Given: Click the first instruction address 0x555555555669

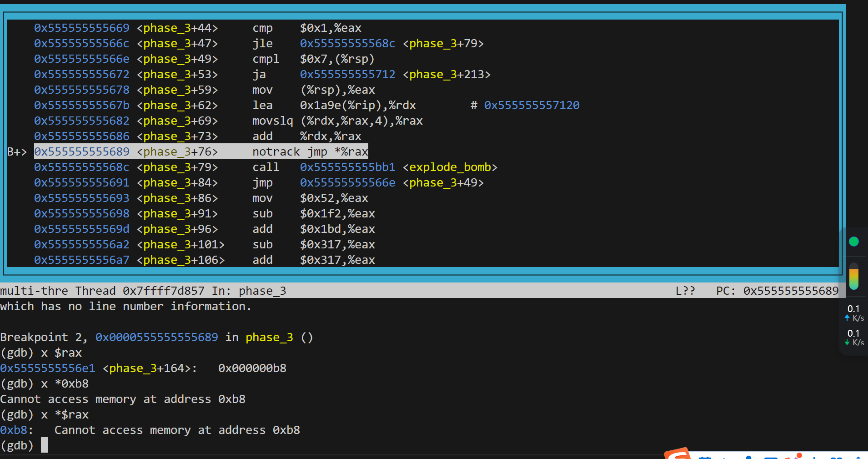Looking at the screenshot, I should 82,28.
